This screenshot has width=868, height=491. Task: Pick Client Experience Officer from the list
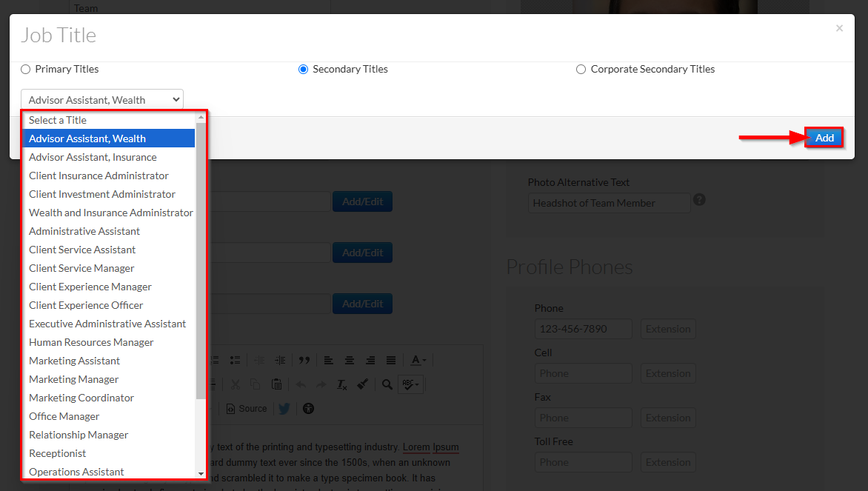109,306
